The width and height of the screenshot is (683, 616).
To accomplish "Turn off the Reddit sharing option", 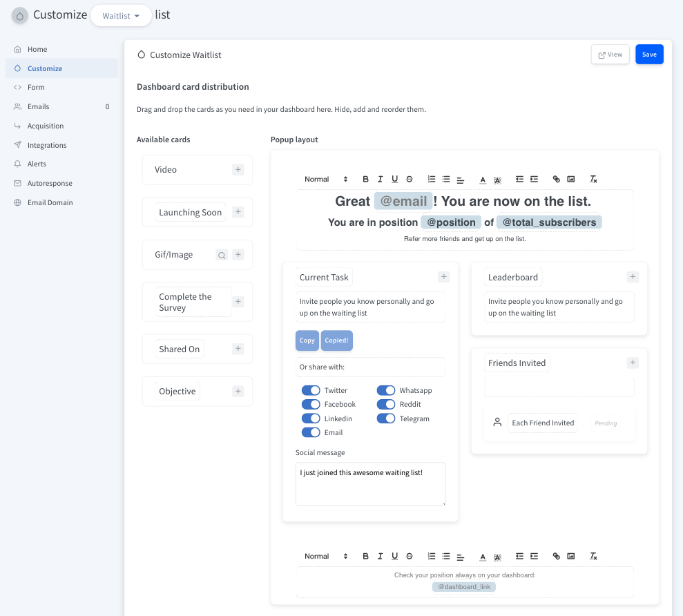I will (386, 404).
